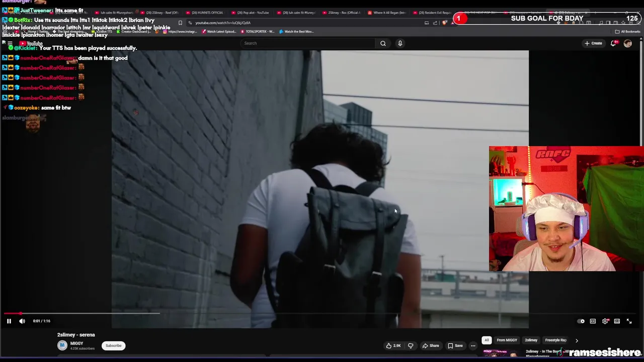Click into the YouTube search field
Image resolution: width=644 pixels, height=362 pixels.
click(x=307, y=43)
